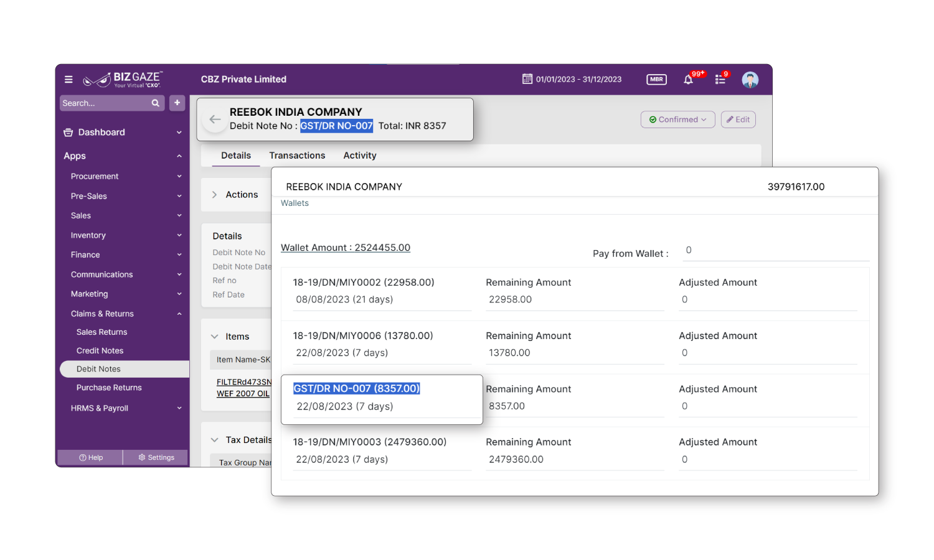Expand the Pre-Sales menu
The width and height of the screenshot is (934, 560).
179,196
